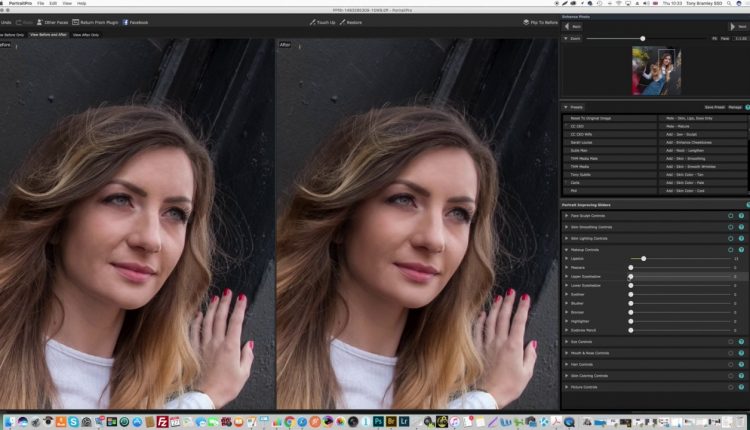Viewport: 750px width, 430px height.
Task: Open Adobe Bridge from the Dock
Action: coord(391,421)
